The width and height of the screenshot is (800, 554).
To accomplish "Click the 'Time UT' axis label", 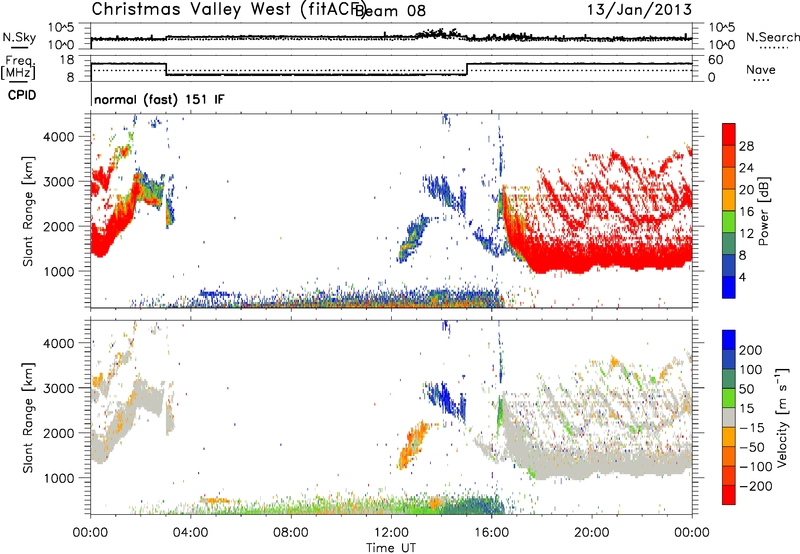I will pyautogui.click(x=391, y=548).
